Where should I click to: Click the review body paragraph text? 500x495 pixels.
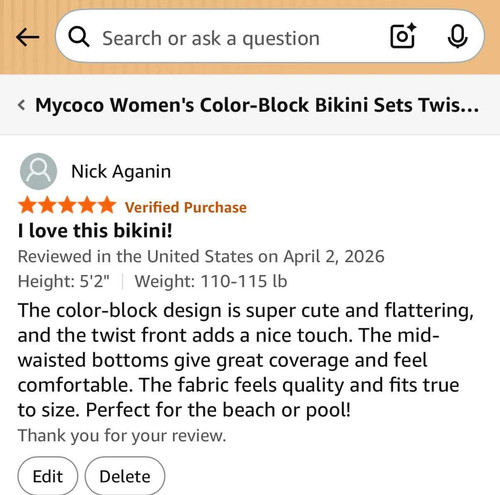pos(245,360)
